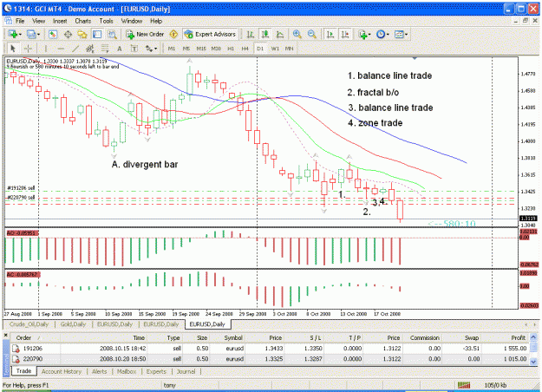Expand the Templates dropdown arrow

pos(406,34)
